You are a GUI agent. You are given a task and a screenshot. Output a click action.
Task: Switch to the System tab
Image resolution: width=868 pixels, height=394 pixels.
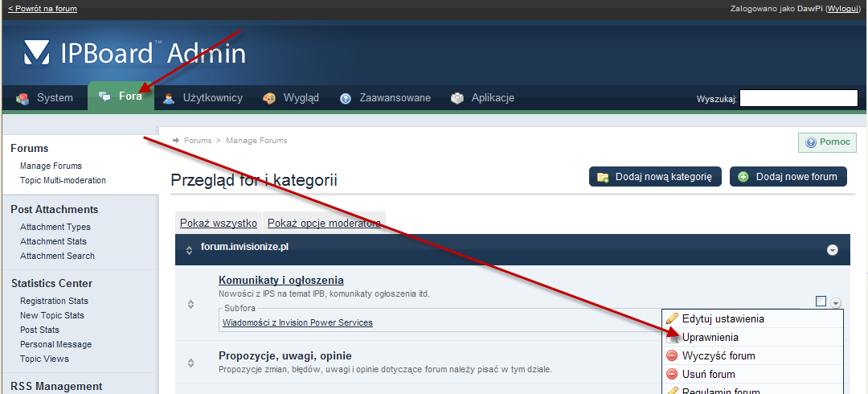point(44,98)
